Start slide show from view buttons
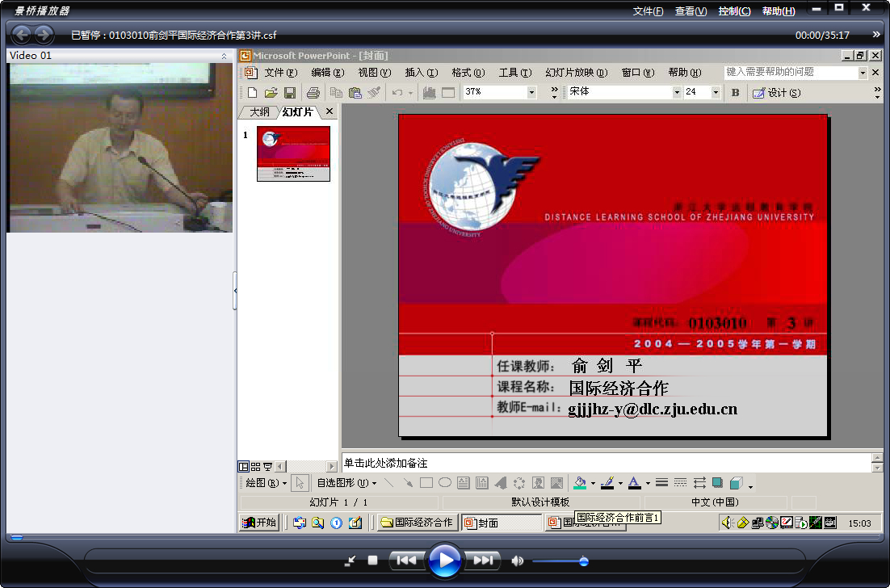Image resolution: width=890 pixels, height=588 pixels. 267,467
